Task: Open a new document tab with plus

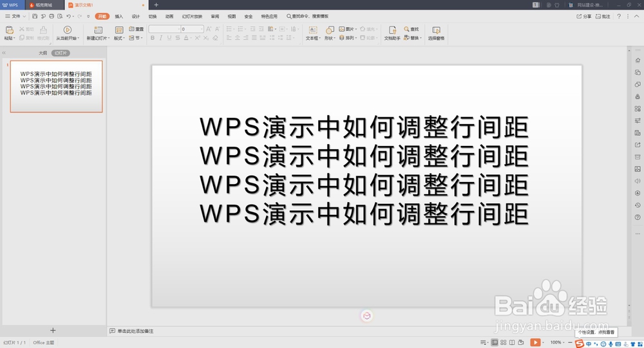Action: [156, 5]
